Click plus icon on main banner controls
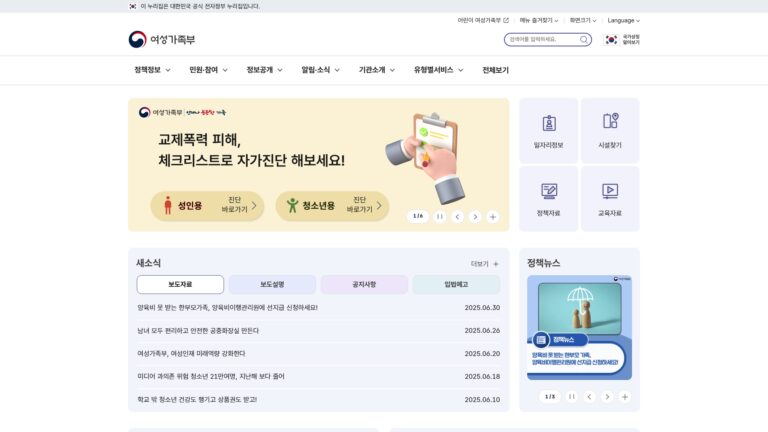This screenshot has height=432, width=768. 493,216
